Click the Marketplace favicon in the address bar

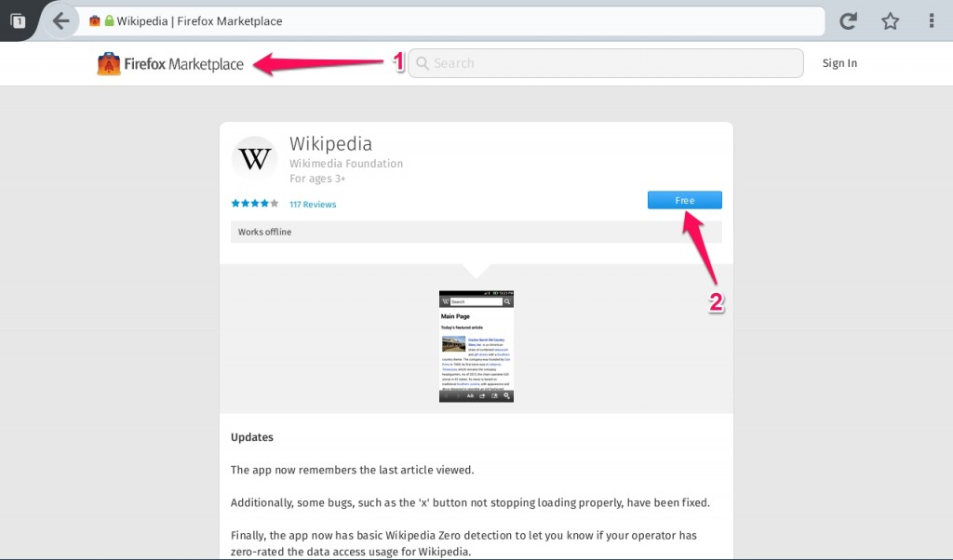click(x=94, y=20)
